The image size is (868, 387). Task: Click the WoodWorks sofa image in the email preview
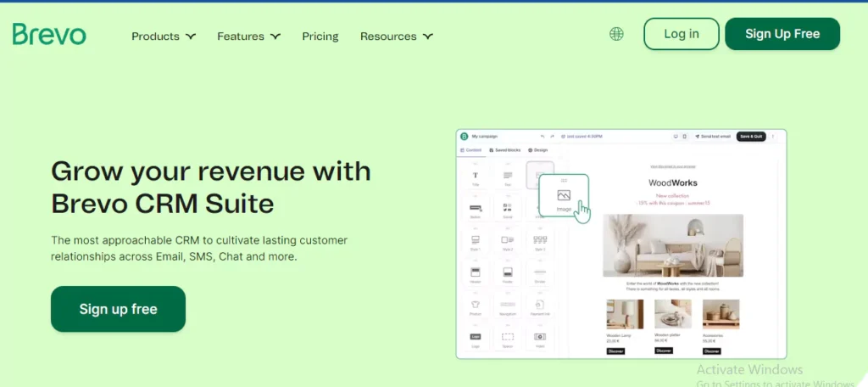point(672,245)
